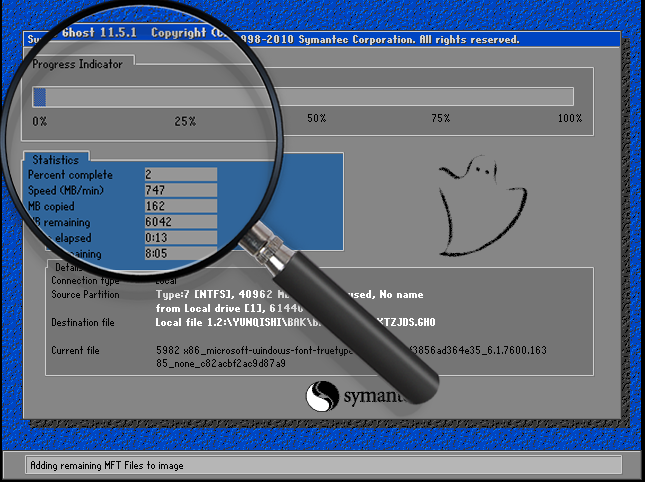The height and width of the screenshot is (482, 645).
Task: Click the Percent complete value 2
Action: (x=181, y=174)
